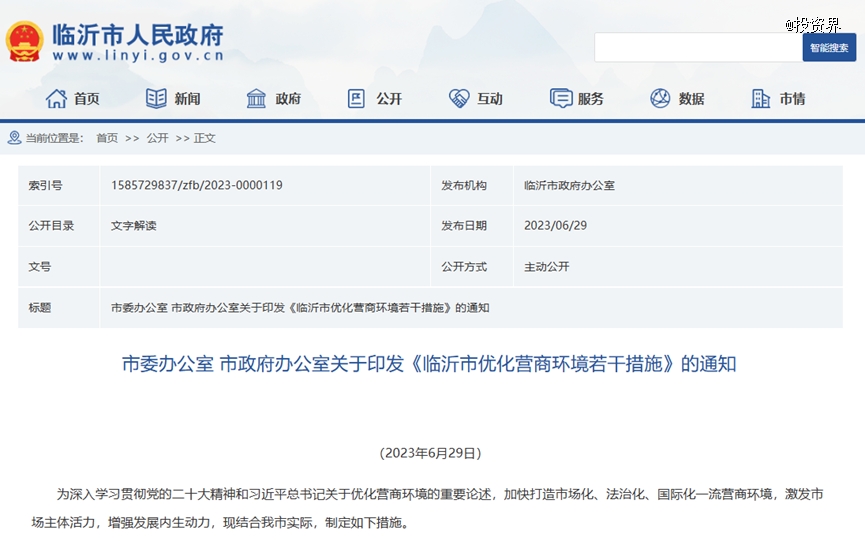Click the national emblem logo

click(x=24, y=41)
